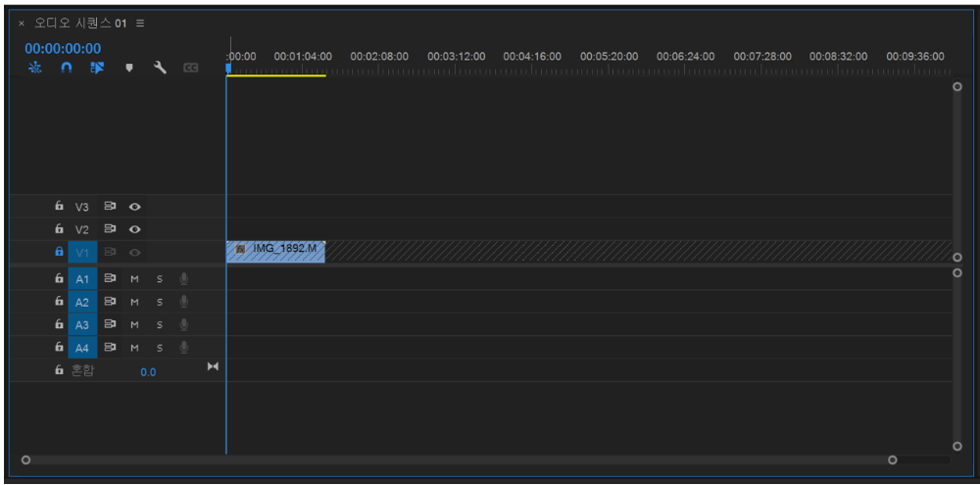This screenshot has height=485, width=980.
Task: Toggle A2 track targeting
Action: pyautogui.click(x=82, y=302)
